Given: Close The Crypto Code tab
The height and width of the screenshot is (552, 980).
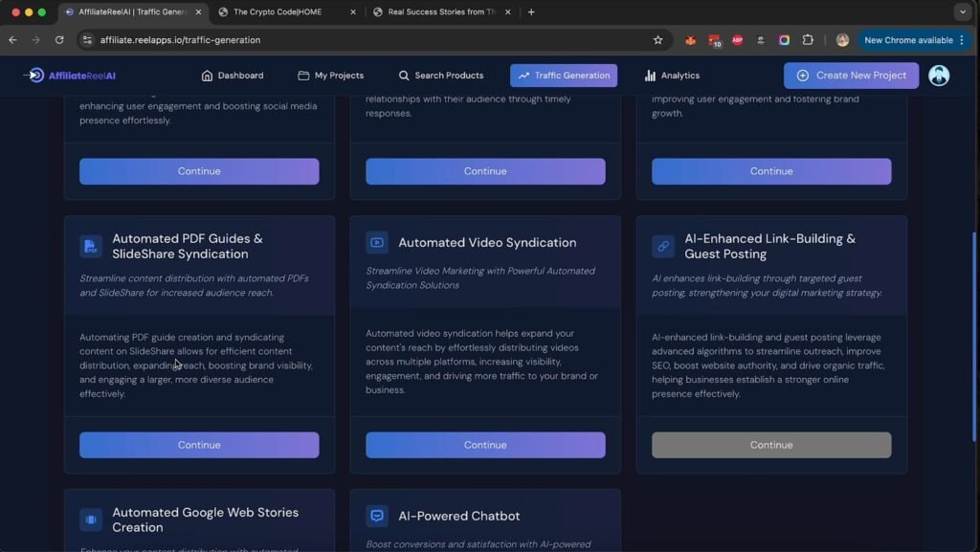Looking at the screenshot, I should (352, 11).
